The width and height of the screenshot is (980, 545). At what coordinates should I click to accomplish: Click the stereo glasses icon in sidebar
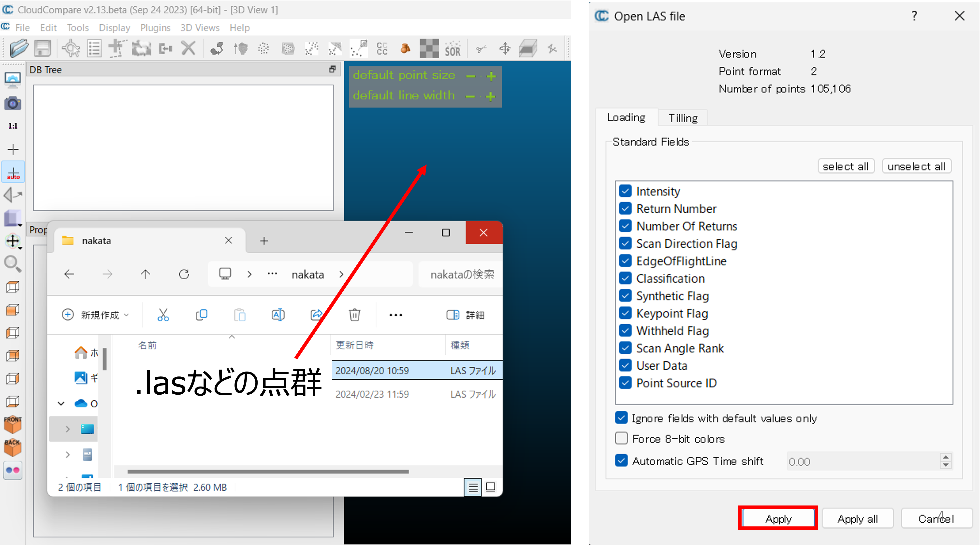(x=13, y=471)
